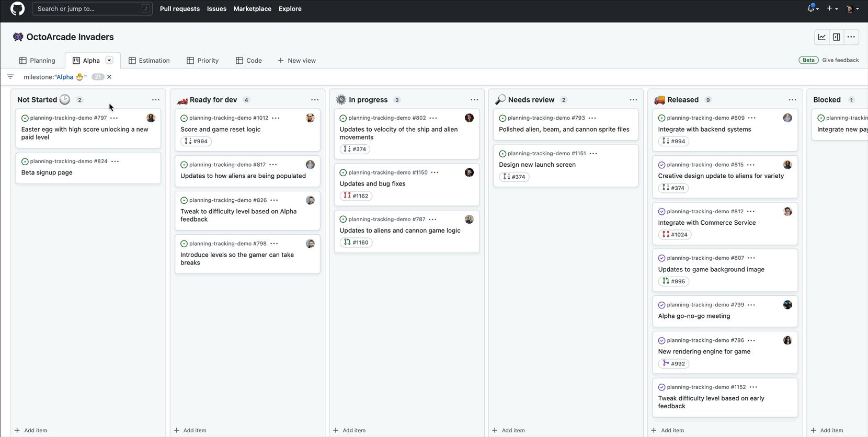Open Released column options menu
The image size is (868, 437).
point(793,100)
